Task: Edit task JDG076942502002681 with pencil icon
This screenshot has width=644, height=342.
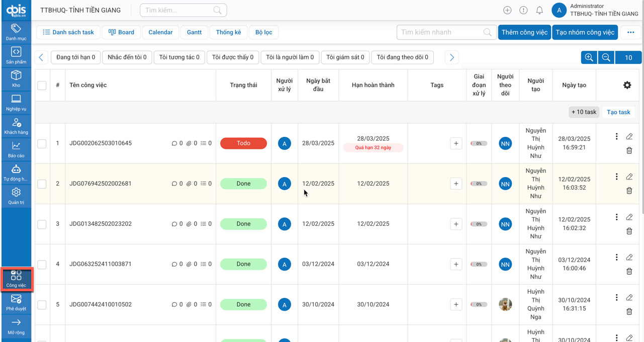Action: point(629,177)
